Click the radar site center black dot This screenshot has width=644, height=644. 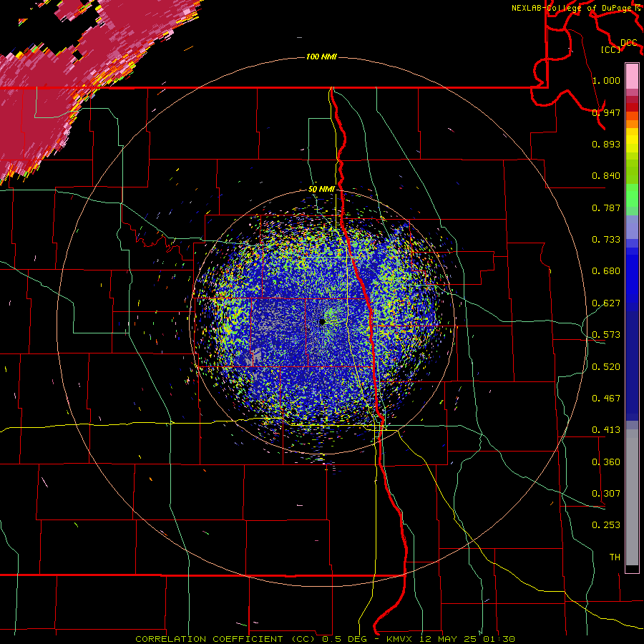coord(322,321)
